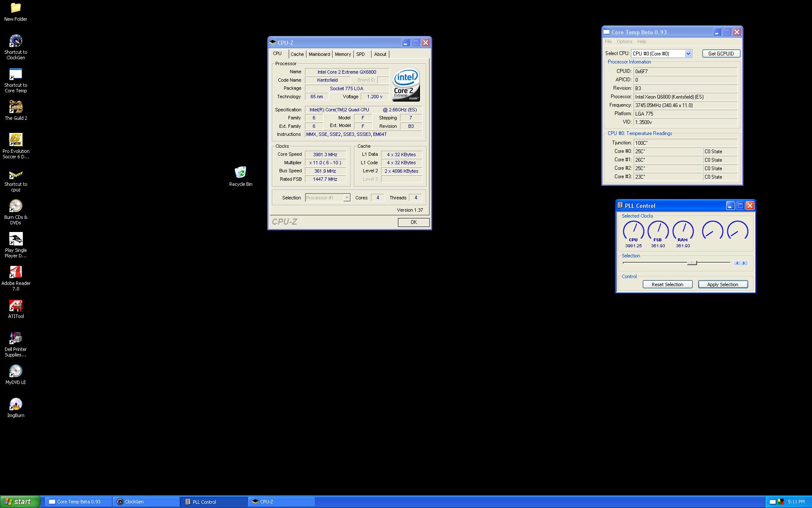Click the Intel Core 2 Extreme logo
The image size is (812, 508).
point(406,85)
